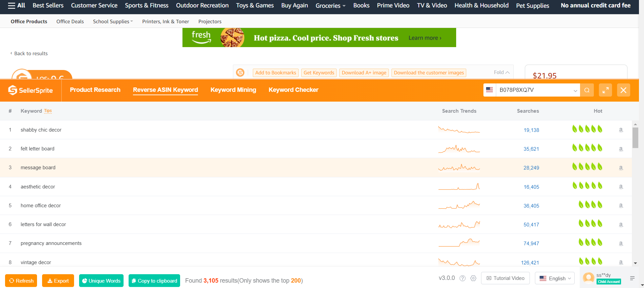Viewport: 644px width, 288px height.
Task: View search trend chart for aesthetic decor
Action: pyautogui.click(x=459, y=186)
